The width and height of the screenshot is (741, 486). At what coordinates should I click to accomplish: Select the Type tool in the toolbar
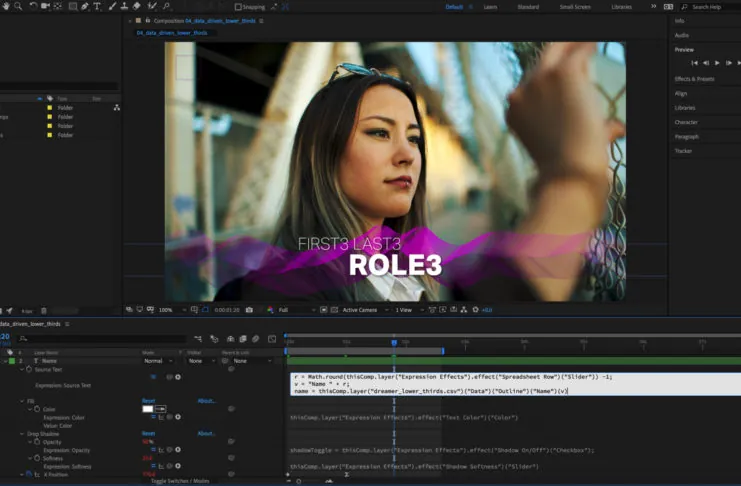[97, 6]
